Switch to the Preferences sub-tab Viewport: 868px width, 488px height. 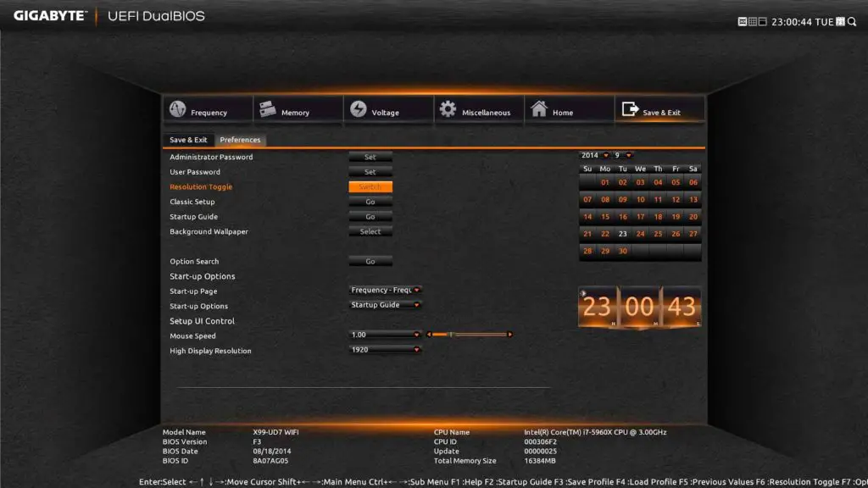[x=240, y=140]
